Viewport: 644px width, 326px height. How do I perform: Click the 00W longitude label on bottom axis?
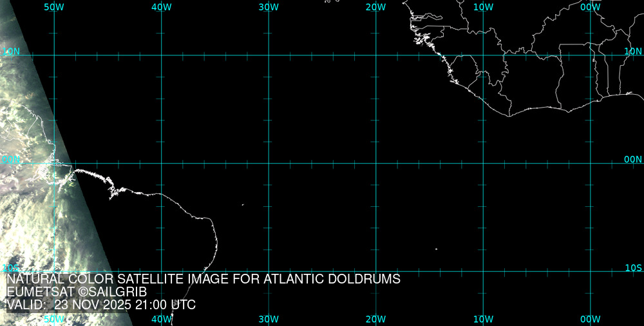click(590, 319)
